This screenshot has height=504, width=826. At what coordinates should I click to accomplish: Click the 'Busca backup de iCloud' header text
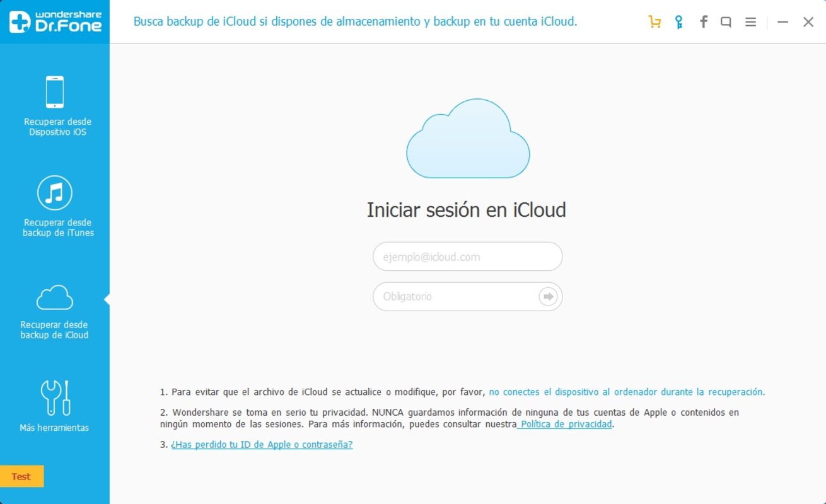(355, 21)
